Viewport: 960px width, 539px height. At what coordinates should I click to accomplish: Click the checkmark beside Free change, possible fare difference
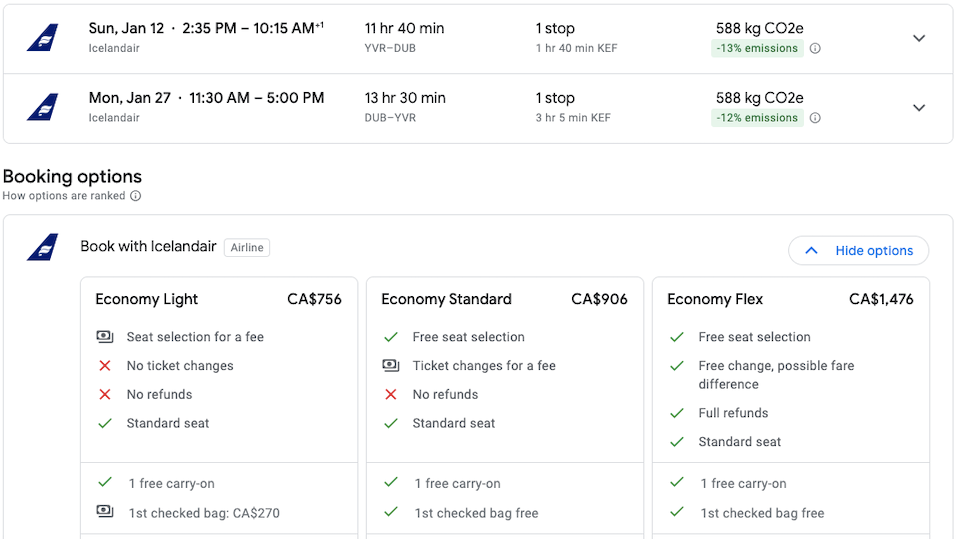click(x=677, y=366)
